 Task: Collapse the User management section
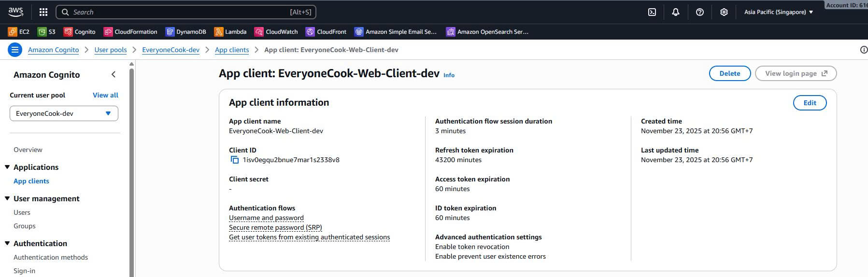point(7,198)
